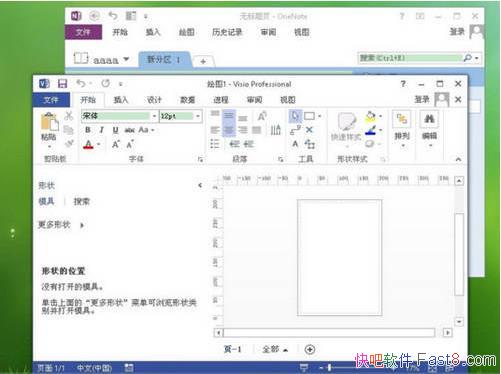The image size is (501, 374).
Task: Open the Quick Styles gallery
Action: pos(346,129)
